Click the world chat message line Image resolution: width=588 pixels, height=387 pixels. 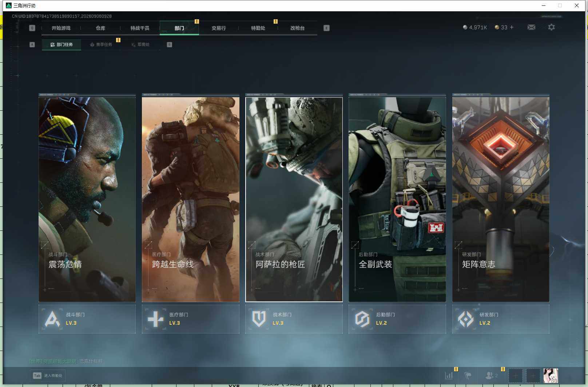tap(66, 361)
